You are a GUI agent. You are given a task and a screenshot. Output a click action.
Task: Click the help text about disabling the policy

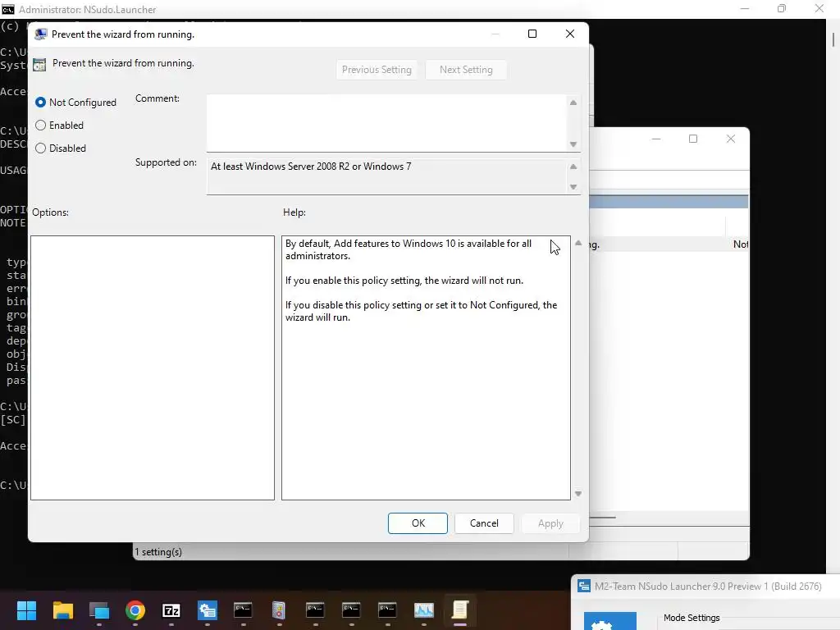coord(421,311)
